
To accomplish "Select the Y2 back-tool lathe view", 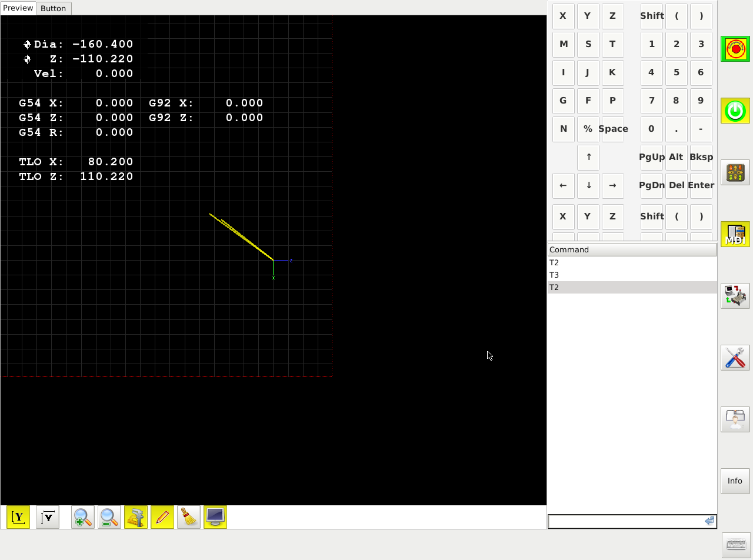I will click(x=48, y=517).
